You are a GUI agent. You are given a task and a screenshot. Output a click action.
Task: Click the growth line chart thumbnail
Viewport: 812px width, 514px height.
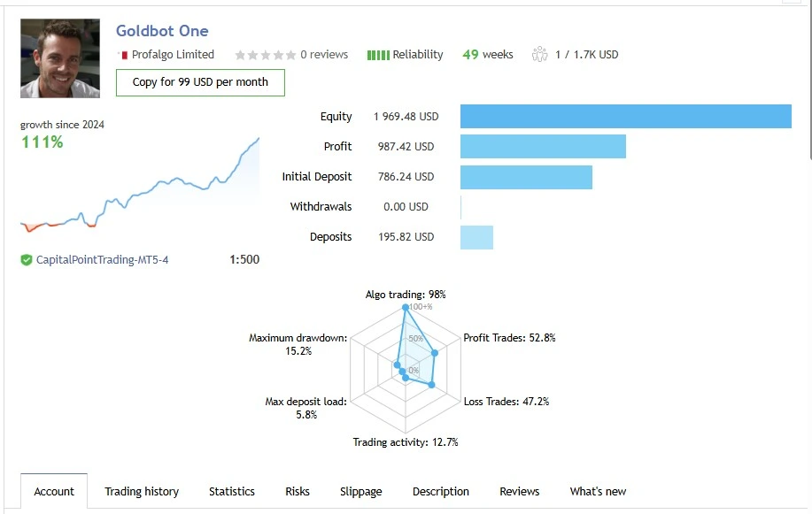pos(140,186)
